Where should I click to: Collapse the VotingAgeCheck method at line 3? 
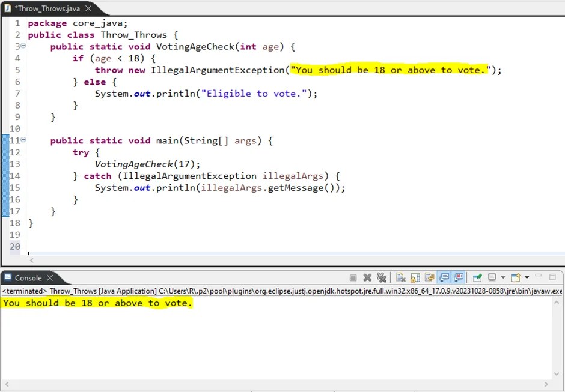pyautogui.click(x=23, y=46)
